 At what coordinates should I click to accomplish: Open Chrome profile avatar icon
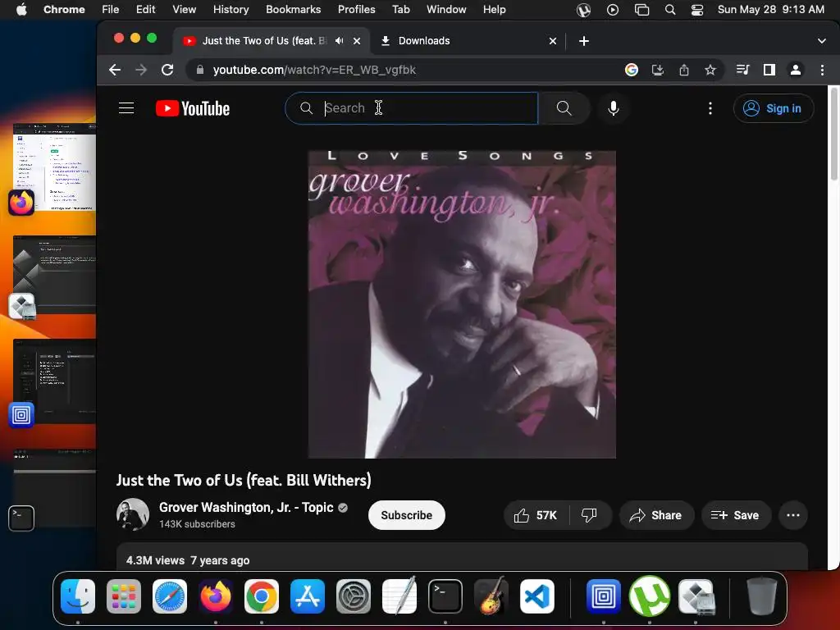(796, 70)
